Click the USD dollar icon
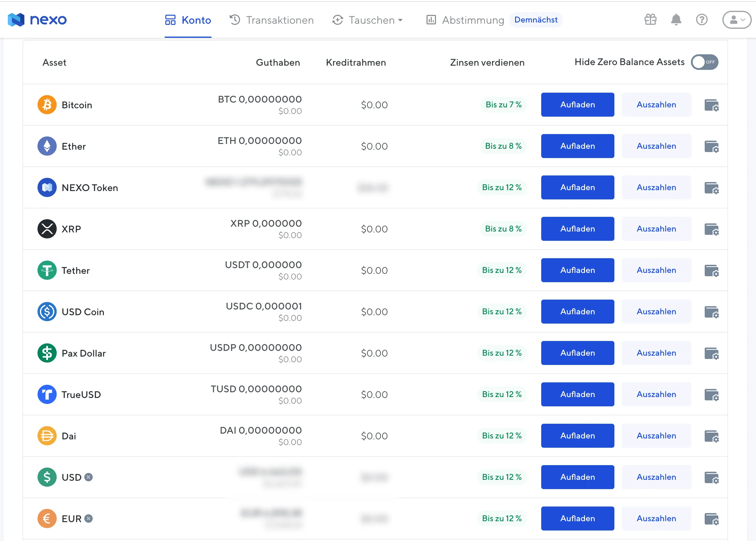The image size is (756, 541). click(47, 477)
